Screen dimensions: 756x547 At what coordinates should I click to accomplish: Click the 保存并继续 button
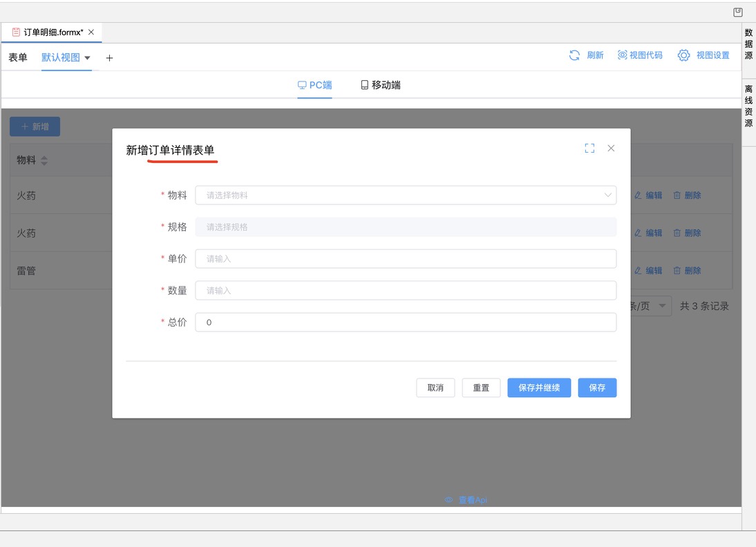[x=539, y=387]
